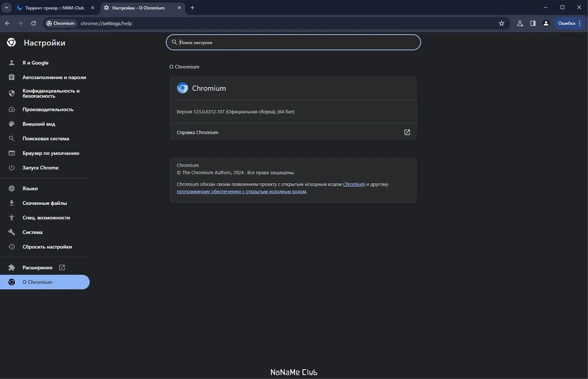This screenshot has width=588, height=379.
Task: Close the NNM-Club tab
Action: 92,8
